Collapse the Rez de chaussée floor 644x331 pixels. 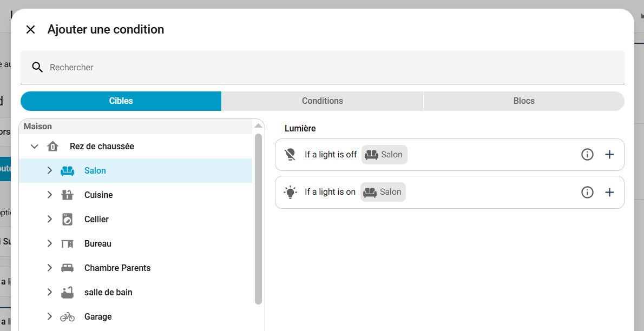point(35,147)
